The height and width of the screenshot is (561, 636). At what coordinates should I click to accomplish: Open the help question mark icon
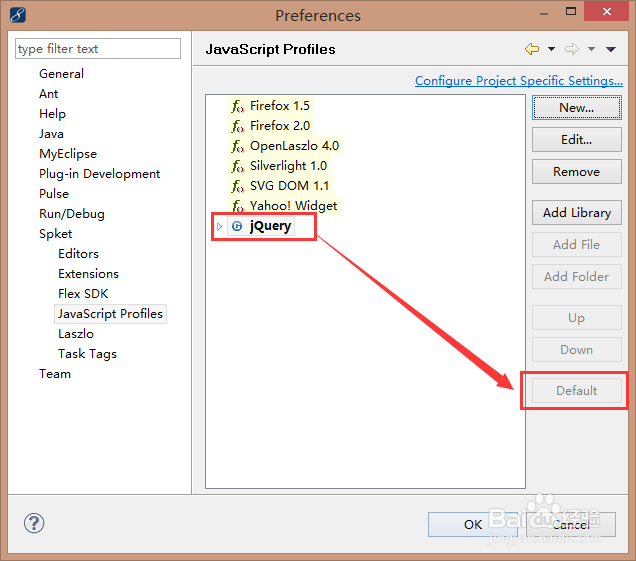34,523
